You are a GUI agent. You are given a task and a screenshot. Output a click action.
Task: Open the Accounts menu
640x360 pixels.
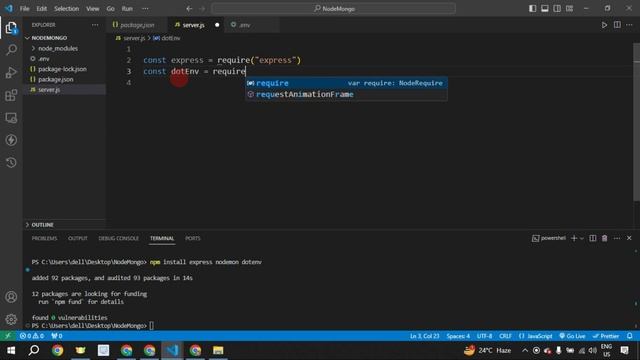coord(11,297)
